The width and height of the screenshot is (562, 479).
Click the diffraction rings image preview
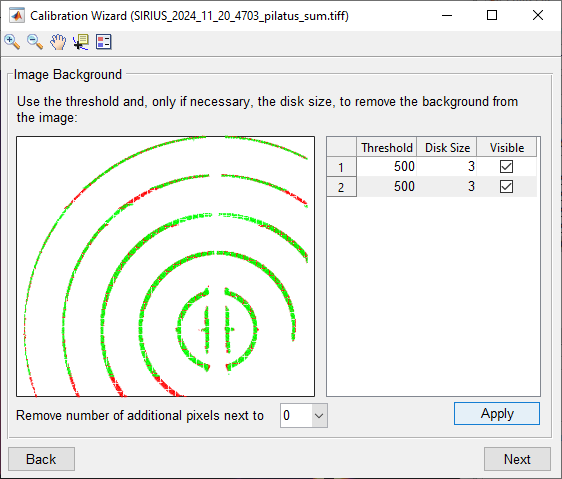pos(166,266)
